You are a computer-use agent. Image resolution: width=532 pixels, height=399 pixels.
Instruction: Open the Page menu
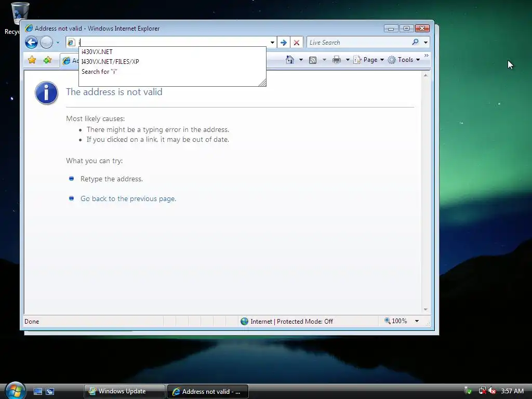tap(369, 60)
